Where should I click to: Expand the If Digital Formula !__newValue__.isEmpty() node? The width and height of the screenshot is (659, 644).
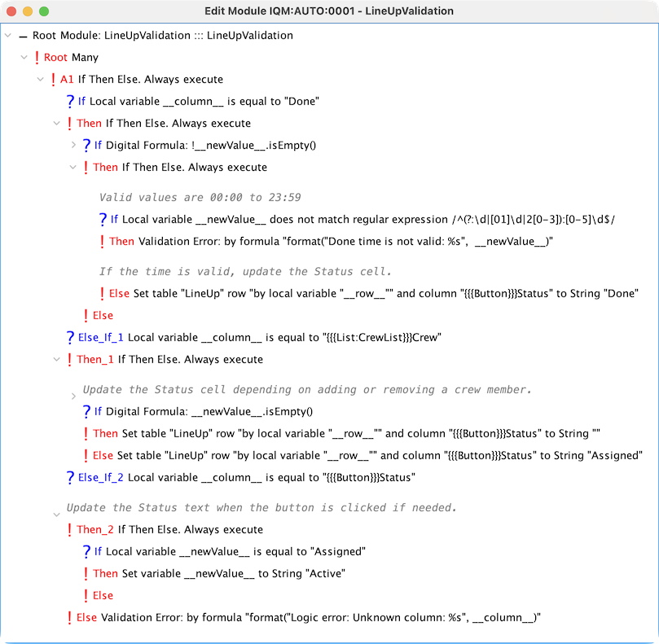pos(73,145)
